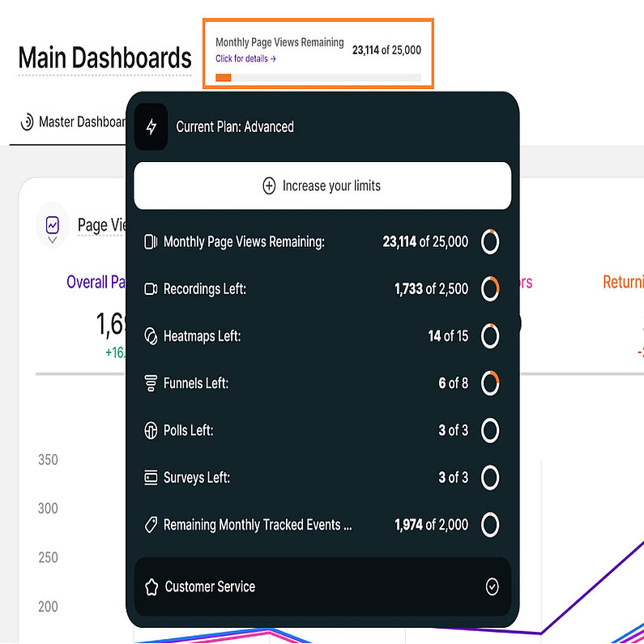Click the Recordings Left usage ring
This screenshot has width=644, height=644.
pos(489,289)
